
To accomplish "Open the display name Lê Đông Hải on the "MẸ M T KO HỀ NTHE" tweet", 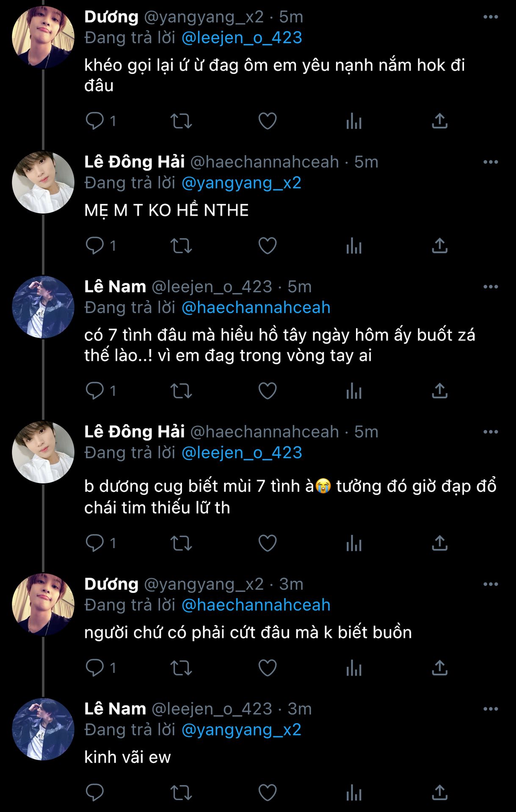I will (x=135, y=162).
